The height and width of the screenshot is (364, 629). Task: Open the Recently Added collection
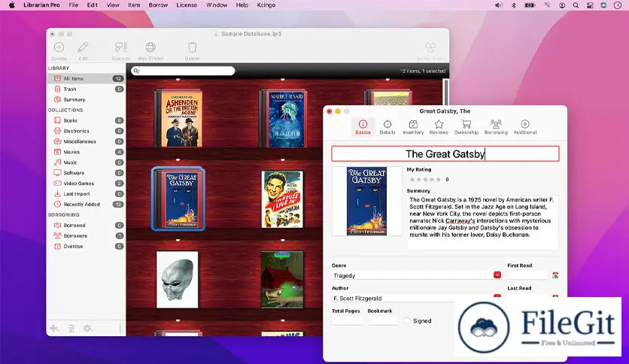(86, 204)
